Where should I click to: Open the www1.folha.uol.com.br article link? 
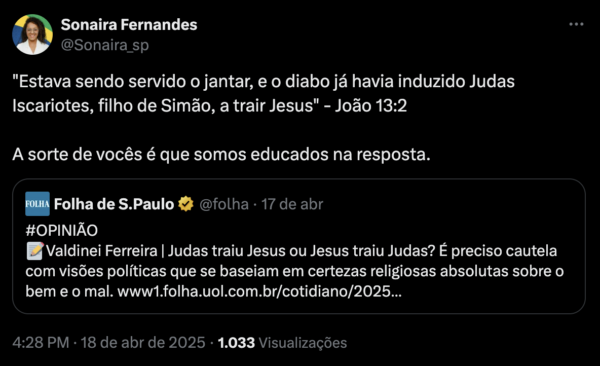tap(259, 292)
